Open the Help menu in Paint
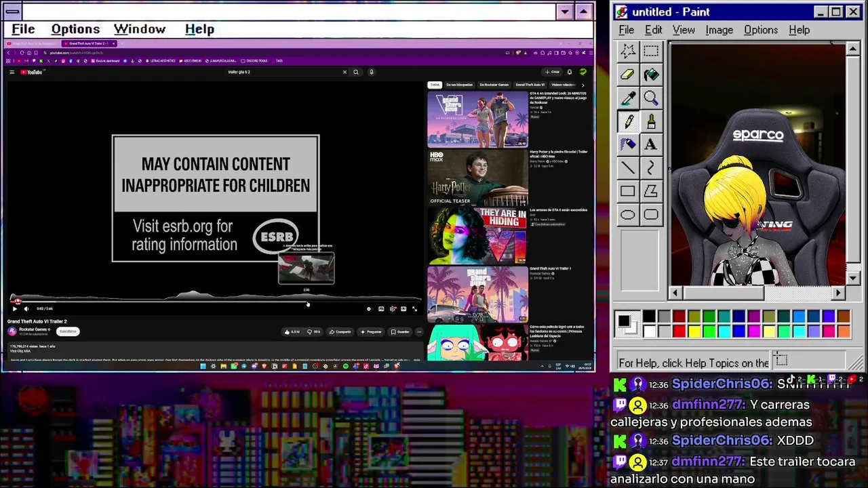 (x=799, y=30)
